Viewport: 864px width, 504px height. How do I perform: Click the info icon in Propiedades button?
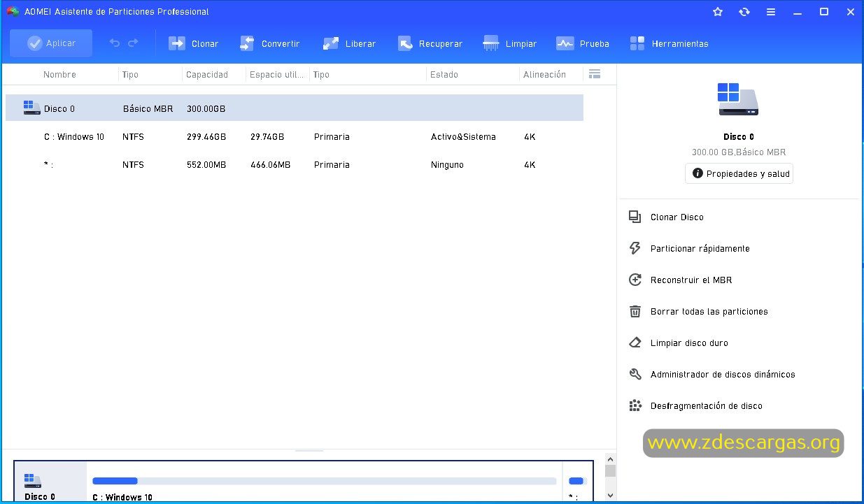tap(697, 173)
